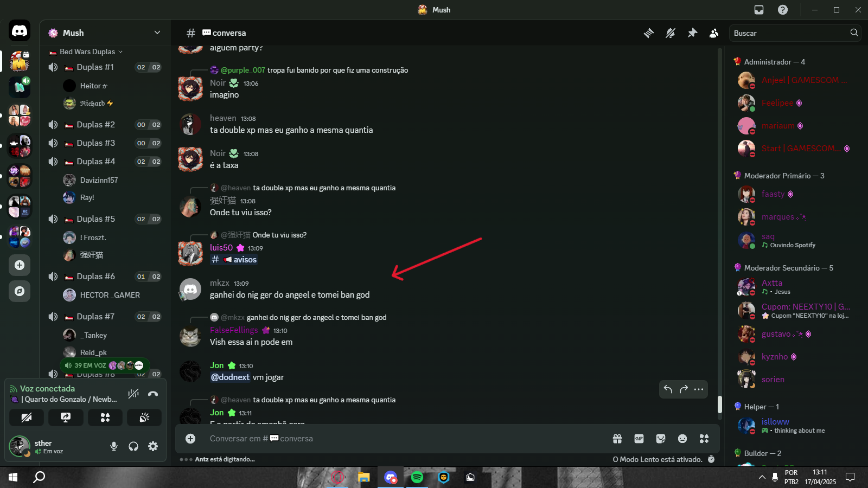Viewport: 868px width, 488px height.
Task: Attach a file using plus button
Action: coord(190,439)
